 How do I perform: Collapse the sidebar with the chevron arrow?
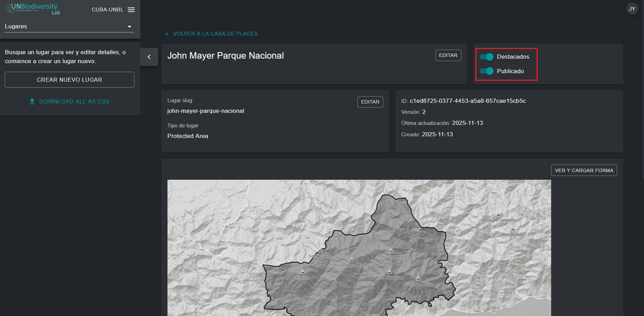point(149,57)
